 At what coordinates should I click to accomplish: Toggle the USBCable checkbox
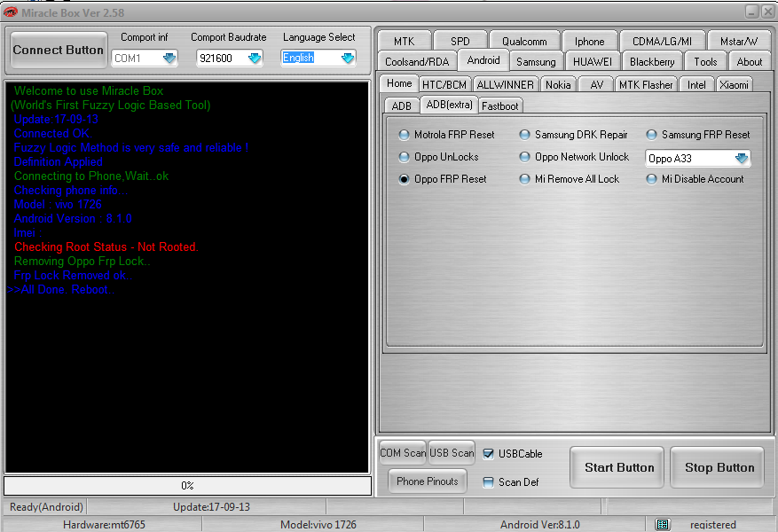pos(489,454)
